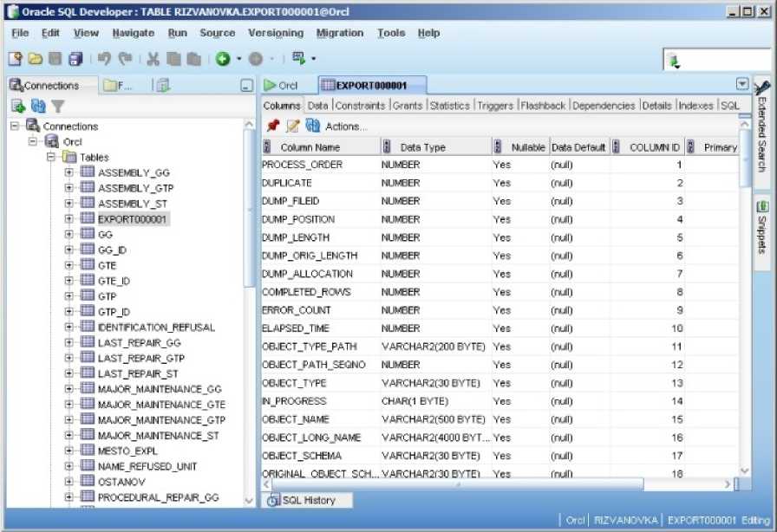Select the Orcl worksheet tab
Screen dimensions: 777x532
(282, 85)
